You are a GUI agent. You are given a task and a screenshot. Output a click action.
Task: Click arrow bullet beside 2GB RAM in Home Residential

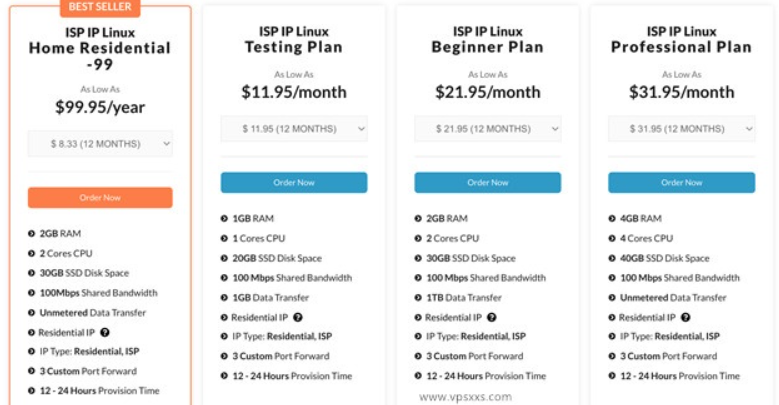click(x=32, y=233)
